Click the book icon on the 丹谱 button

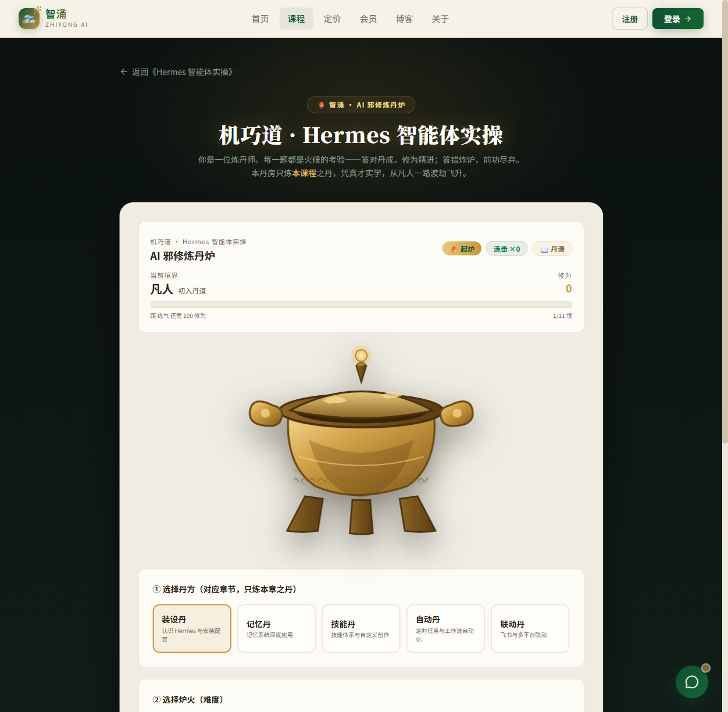[x=544, y=249]
